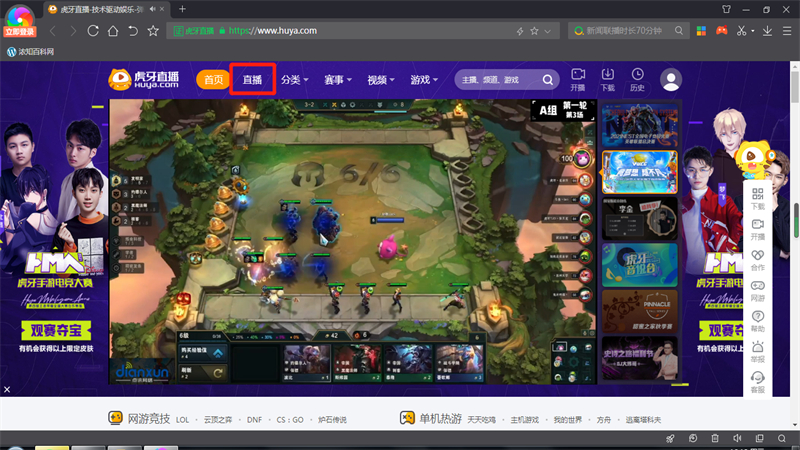Click 网游 gamepad icon in sidebar
800x450 pixels.
tap(758, 290)
